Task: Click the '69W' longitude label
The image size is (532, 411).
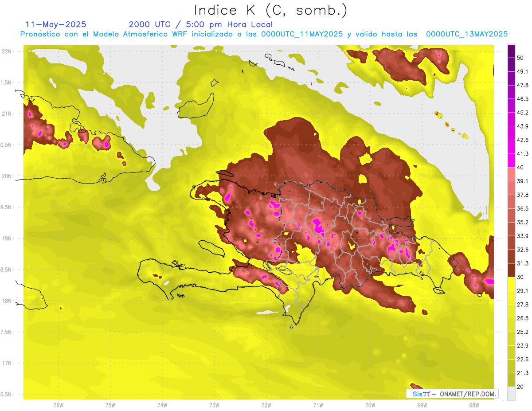Action: click(x=422, y=405)
